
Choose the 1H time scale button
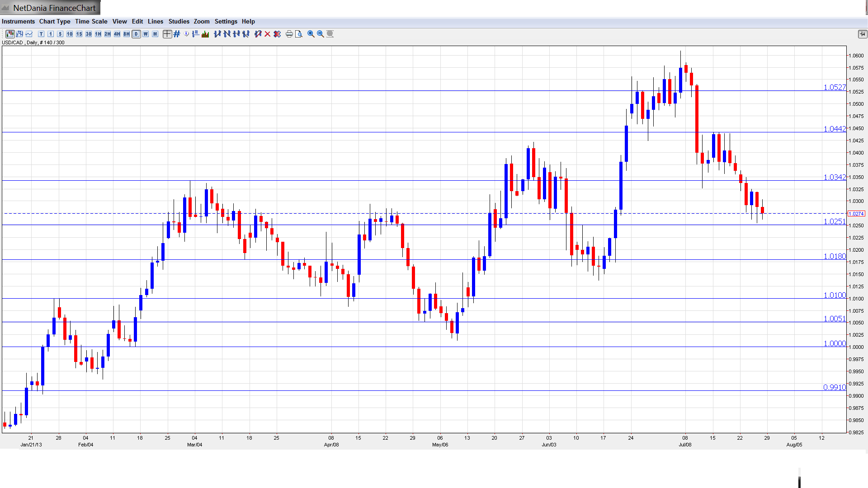pyautogui.click(x=98, y=34)
